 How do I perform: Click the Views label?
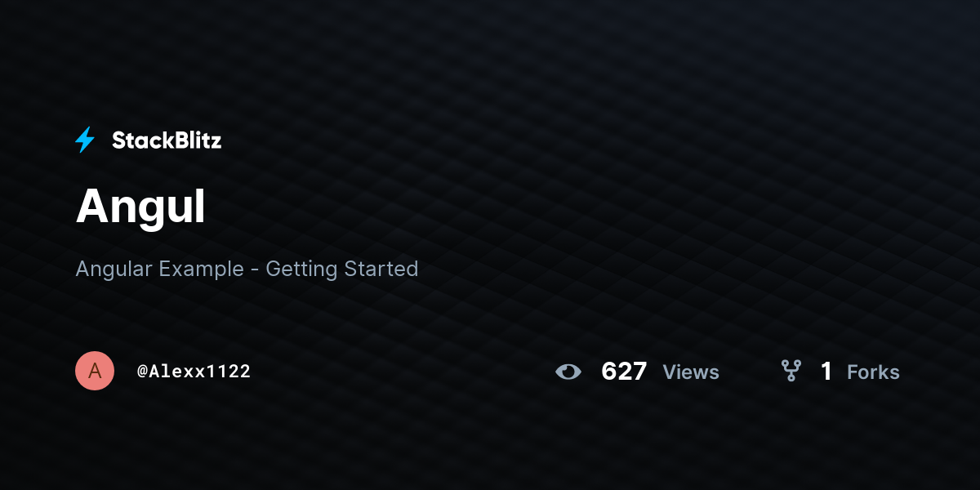(691, 372)
